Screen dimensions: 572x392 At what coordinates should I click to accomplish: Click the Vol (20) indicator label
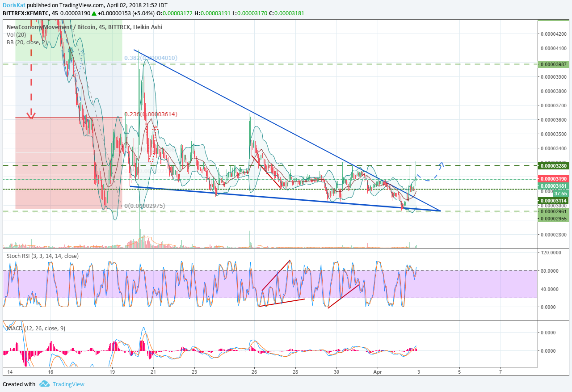point(17,34)
